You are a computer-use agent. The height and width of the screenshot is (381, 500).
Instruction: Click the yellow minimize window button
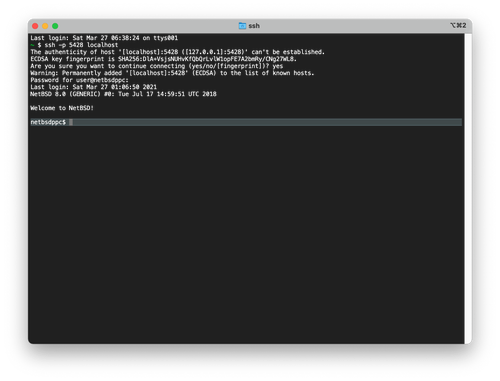(x=45, y=26)
